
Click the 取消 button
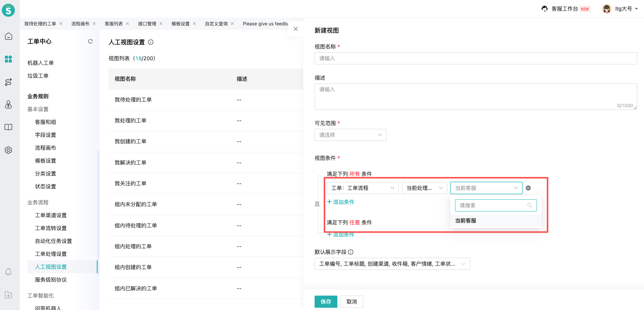click(x=351, y=302)
